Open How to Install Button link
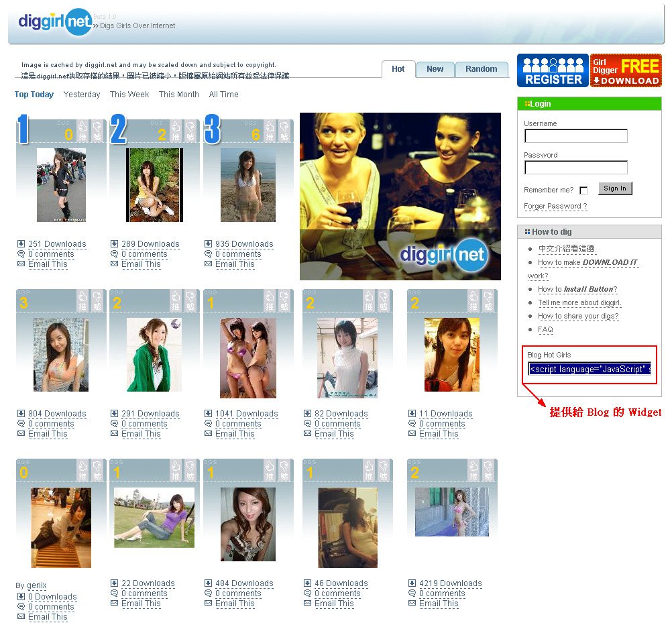672x627 pixels. pyautogui.click(x=577, y=289)
